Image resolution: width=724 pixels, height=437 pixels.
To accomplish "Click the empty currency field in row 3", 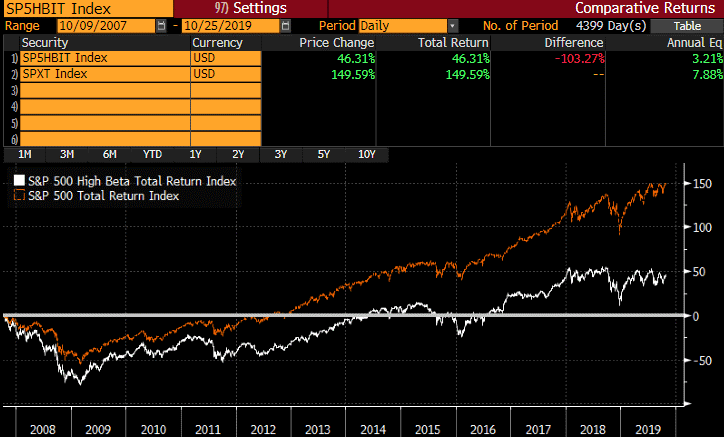I will coord(226,91).
